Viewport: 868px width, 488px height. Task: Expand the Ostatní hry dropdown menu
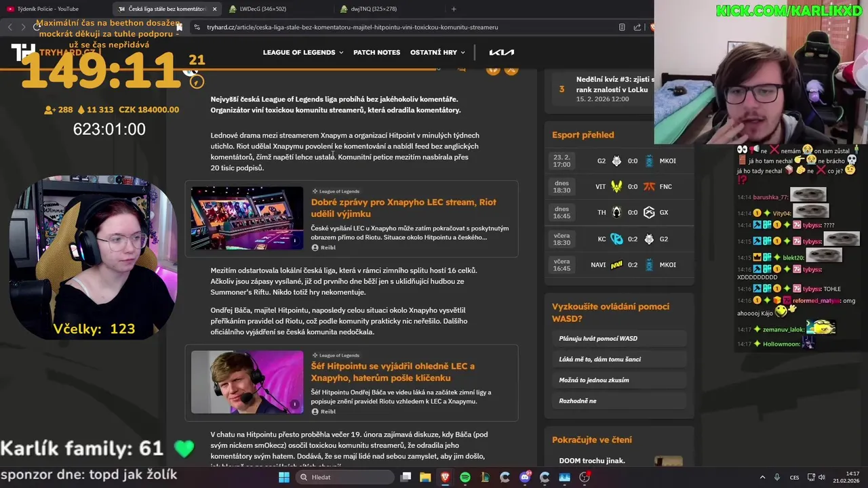437,52
